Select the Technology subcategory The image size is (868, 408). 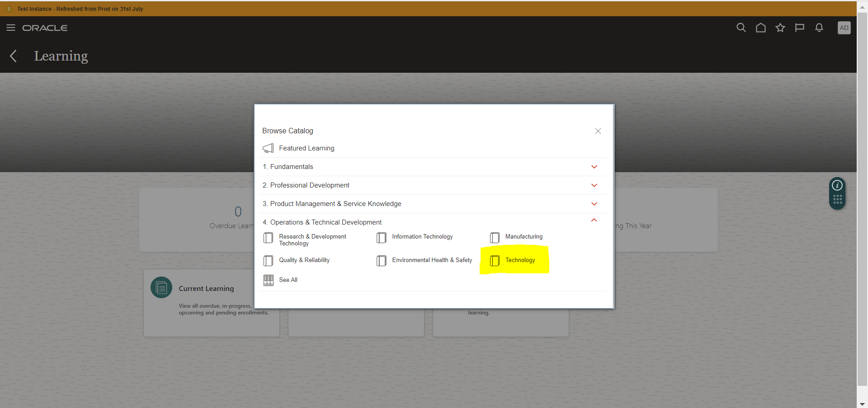(520, 260)
